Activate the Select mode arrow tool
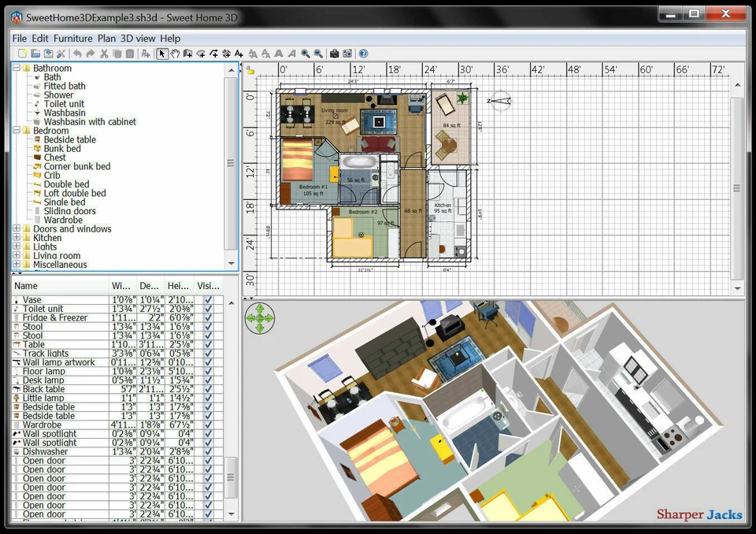Screen dimensions: 756x534 tap(162, 54)
